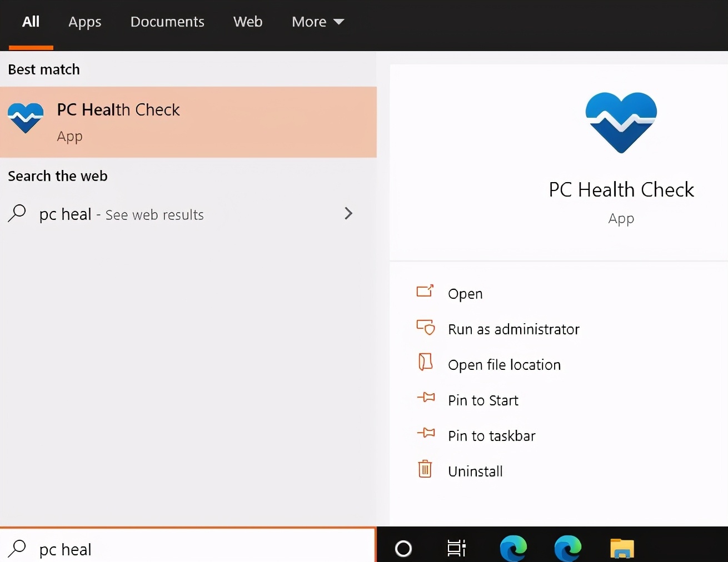Switch to the Documents tab

coord(167,22)
